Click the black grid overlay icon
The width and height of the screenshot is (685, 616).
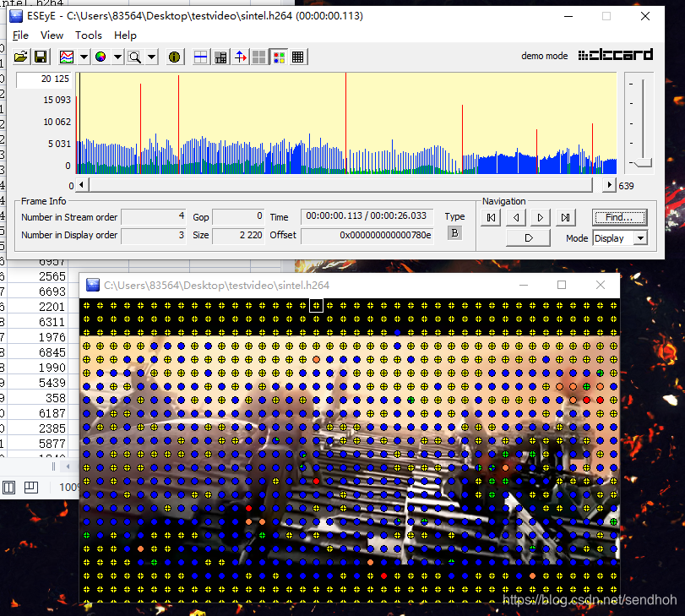pyautogui.click(x=298, y=57)
